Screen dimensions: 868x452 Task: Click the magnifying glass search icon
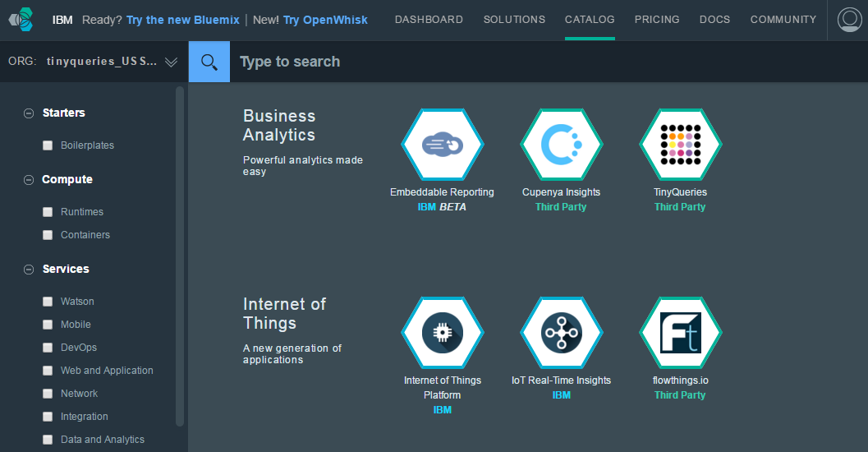209,62
